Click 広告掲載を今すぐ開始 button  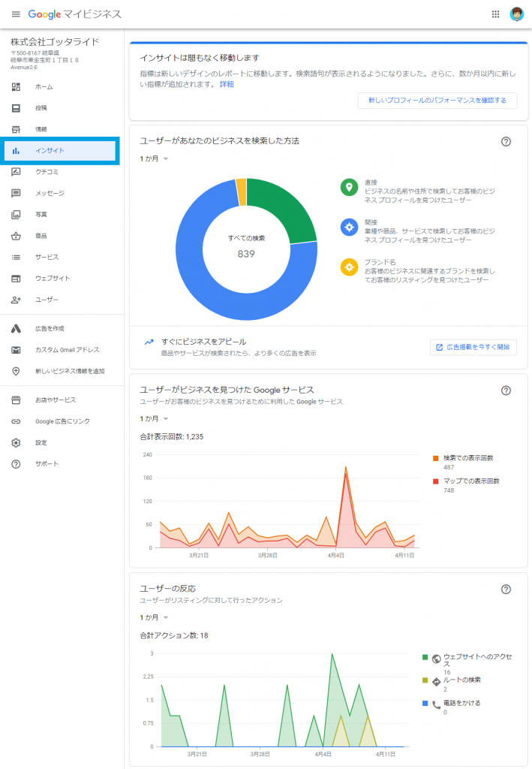click(x=473, y=347)
